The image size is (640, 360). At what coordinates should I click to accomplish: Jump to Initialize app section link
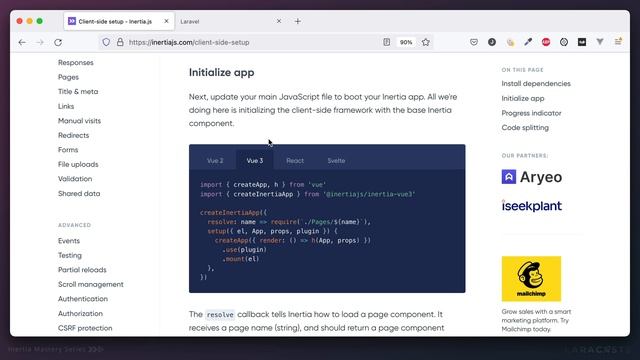click(x=523, y=98)
